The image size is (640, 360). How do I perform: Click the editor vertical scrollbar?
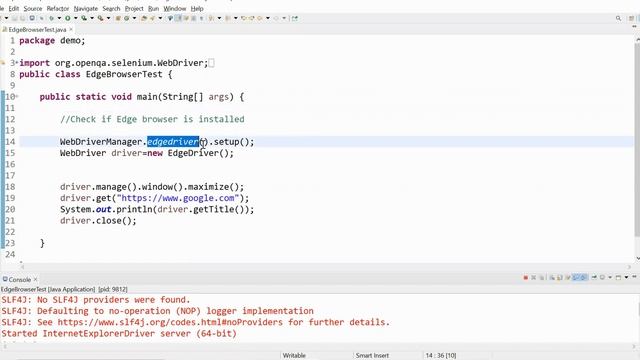(x=637, y=139)
